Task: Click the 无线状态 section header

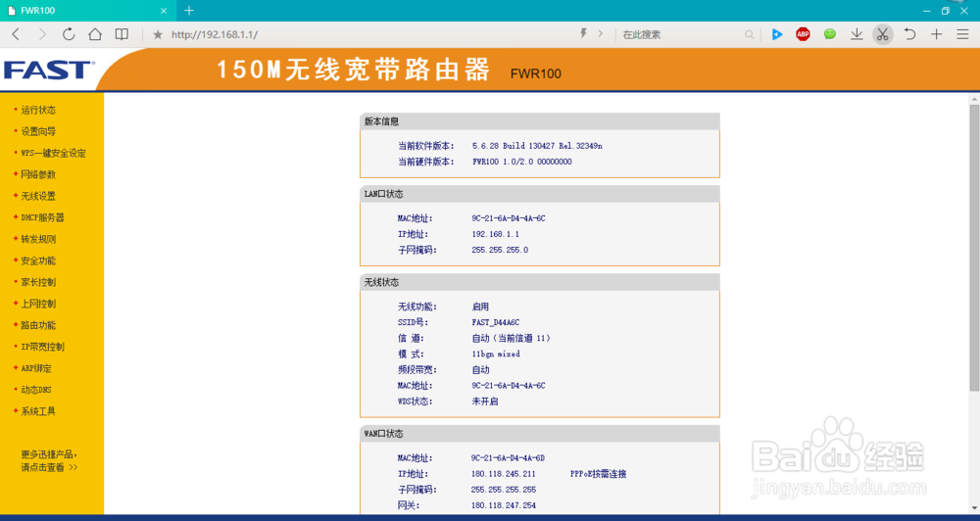Action: pyautogui.click(x=540, y=282)
